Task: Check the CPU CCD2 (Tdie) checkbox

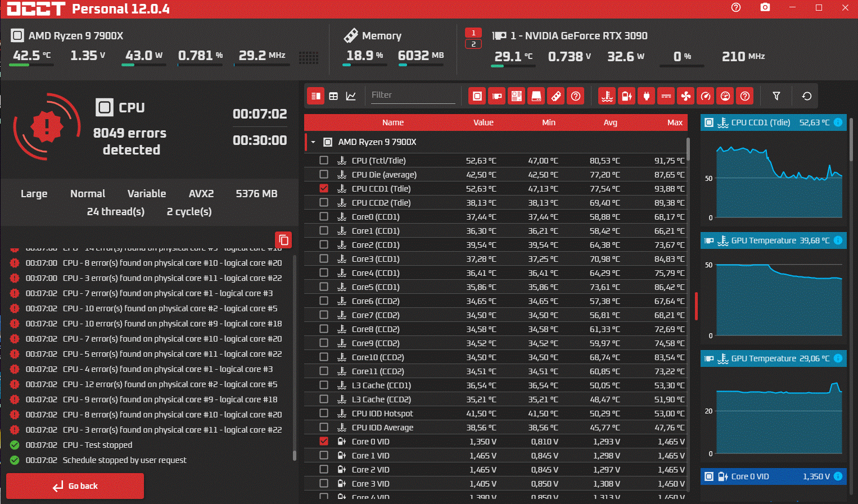Action: (x=324, y=202)
